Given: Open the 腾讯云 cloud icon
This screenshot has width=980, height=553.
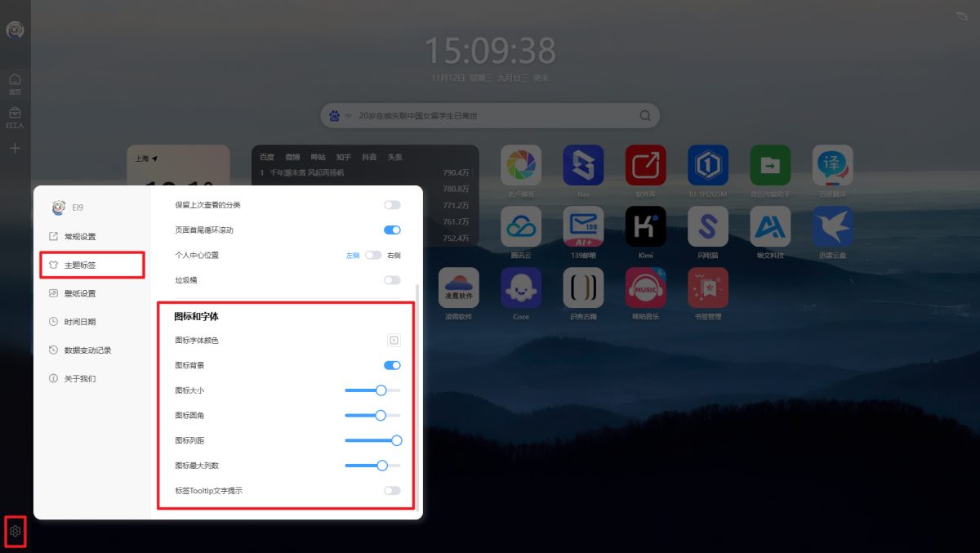Looking at the screenshot, I should coord(521,226).
